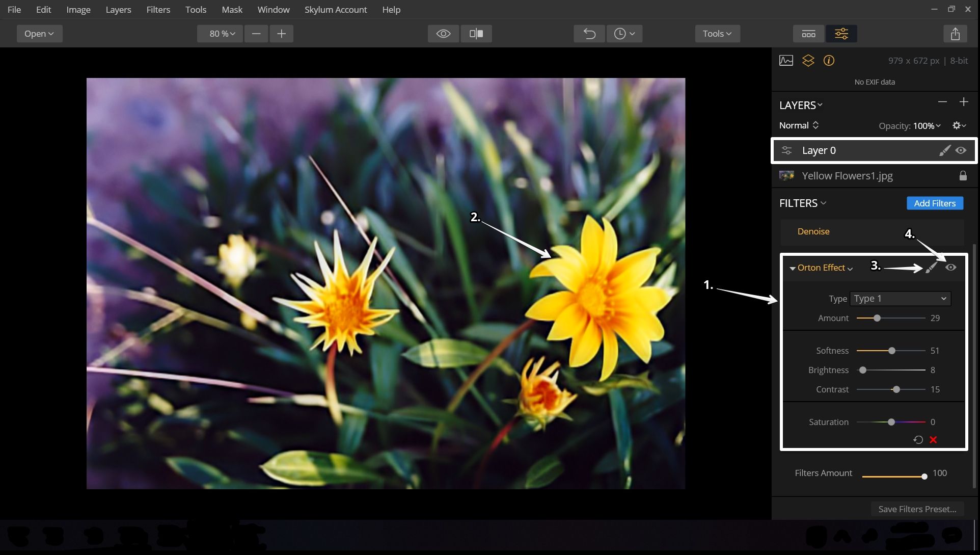Click the Layer 0 mask brush icon

pos(944,150)
